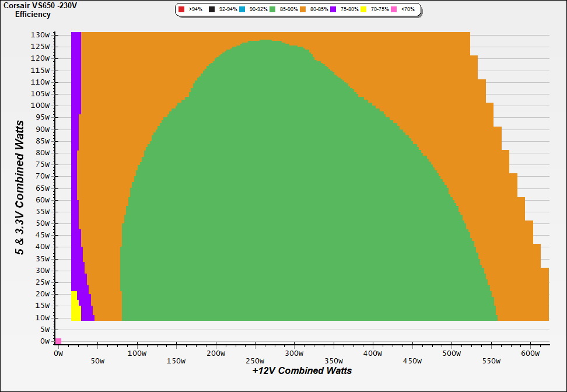
Task: Click the 0W label on vertical axis
Action: [45, 342]
